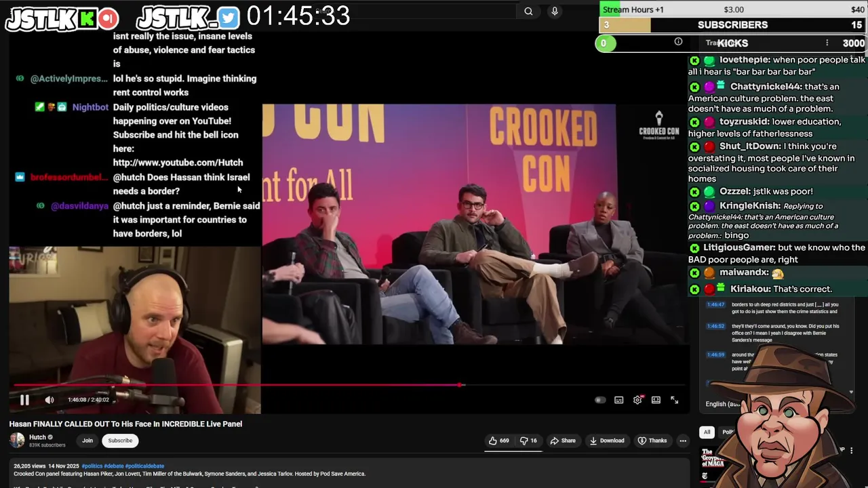Click the KICKS goal bar
Viewport: 868px width, 488px height.
732,43
